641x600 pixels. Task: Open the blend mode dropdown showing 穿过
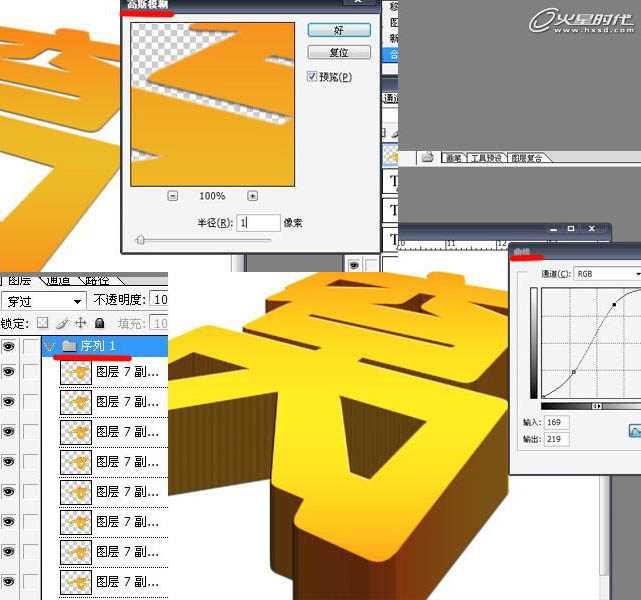[44, 300]
